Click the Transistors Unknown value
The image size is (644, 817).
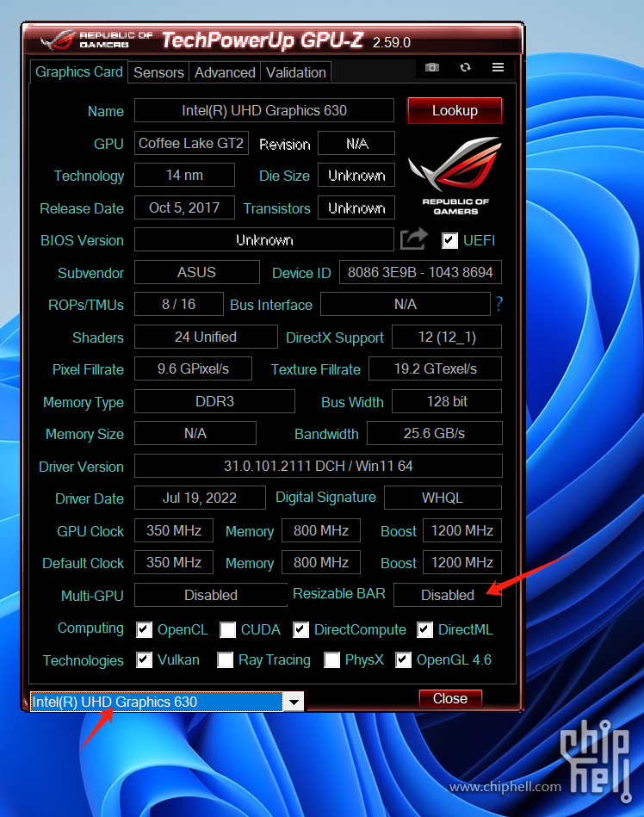(x=356, y=207)
